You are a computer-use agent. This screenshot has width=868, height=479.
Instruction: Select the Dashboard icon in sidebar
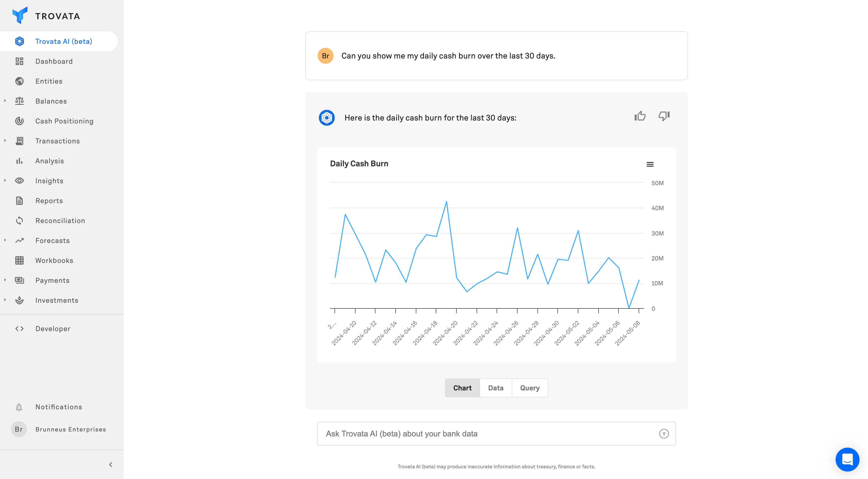[19, 61]
